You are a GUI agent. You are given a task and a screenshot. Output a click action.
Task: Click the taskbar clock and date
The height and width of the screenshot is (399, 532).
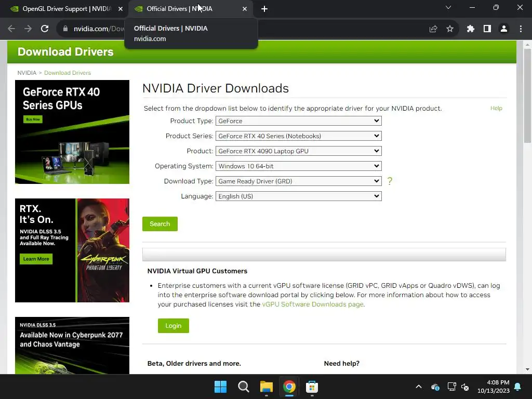point(494,387)
